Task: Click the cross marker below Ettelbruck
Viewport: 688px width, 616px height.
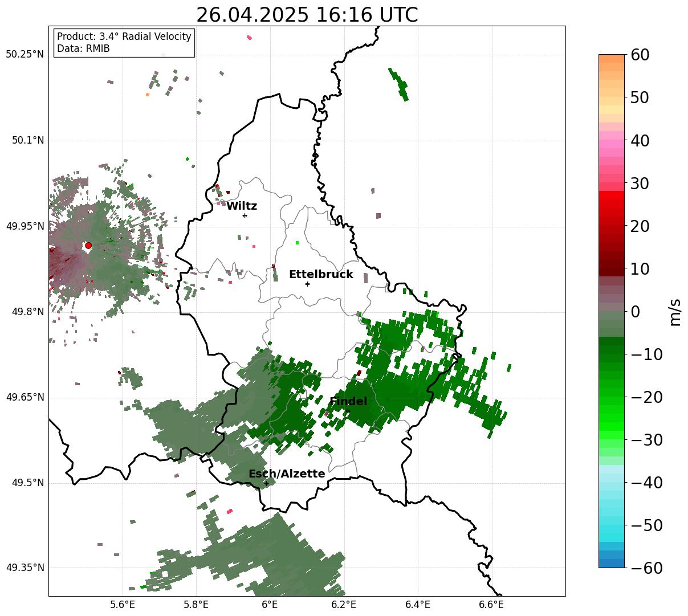Action: tap(307, 284)
